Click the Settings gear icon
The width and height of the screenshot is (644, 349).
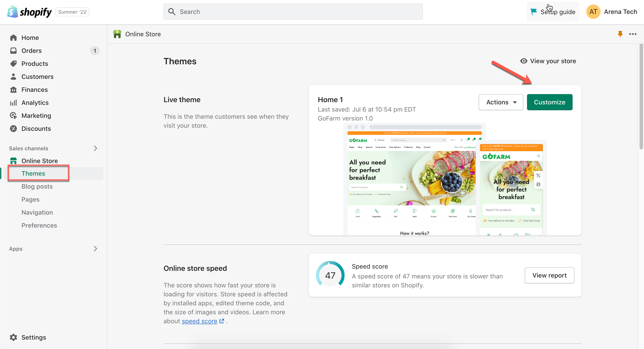point(13,337)
